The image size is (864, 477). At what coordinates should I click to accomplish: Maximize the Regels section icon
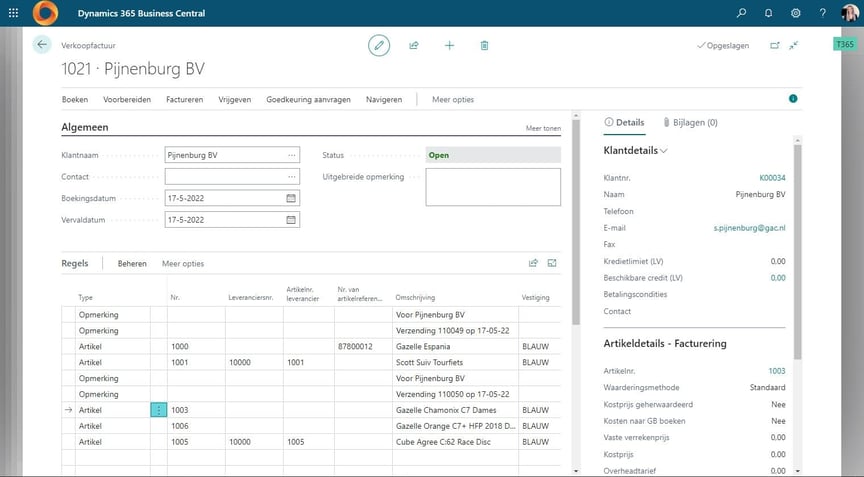552,263
